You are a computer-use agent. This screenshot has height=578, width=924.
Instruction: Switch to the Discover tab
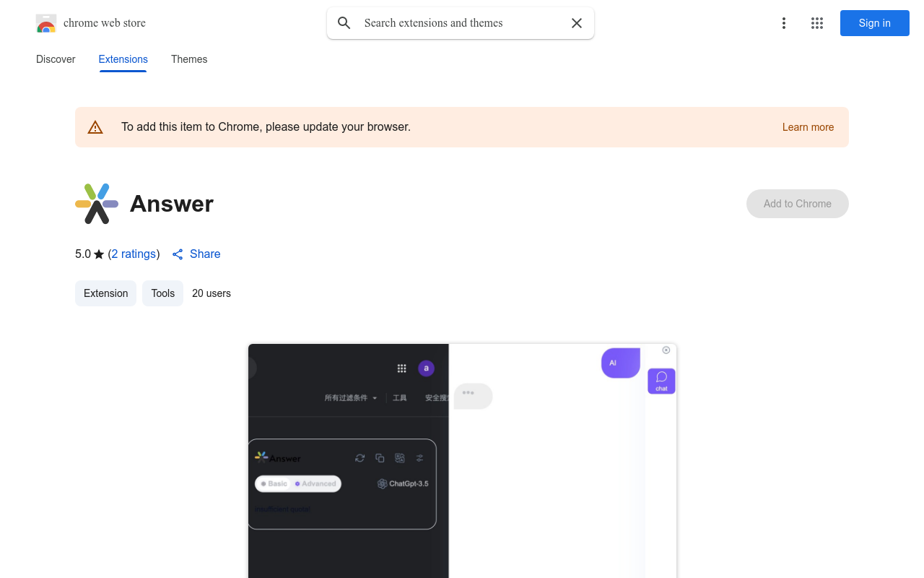point(56,59)
